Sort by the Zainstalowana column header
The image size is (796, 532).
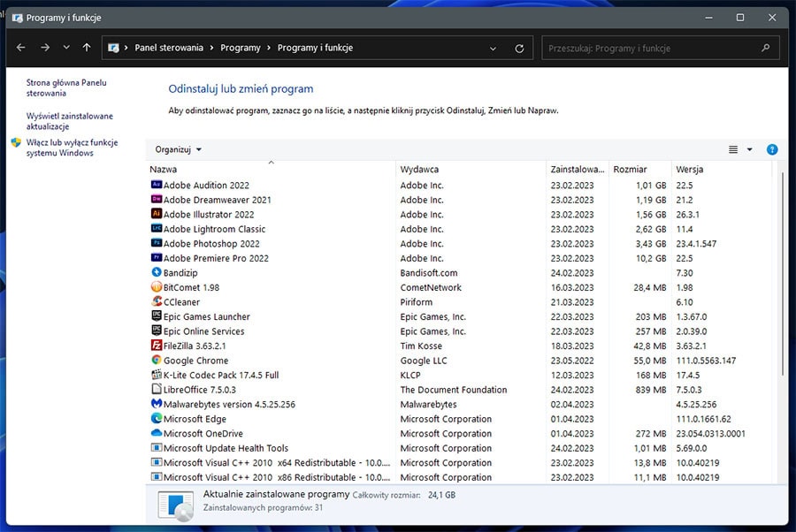pyautogui.click(x=578, y=170)
